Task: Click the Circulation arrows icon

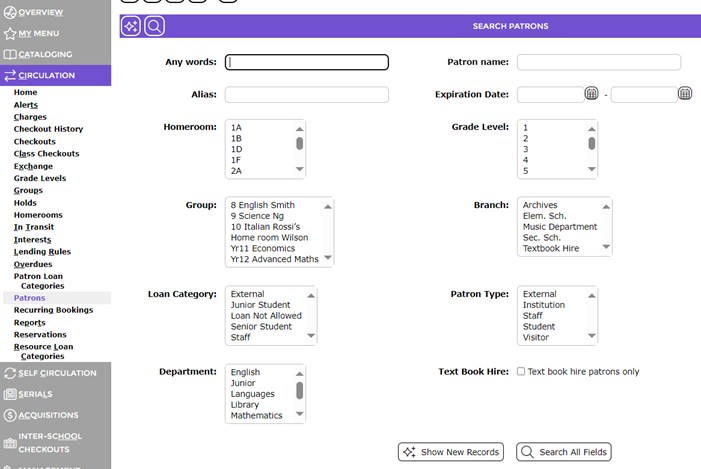Action: tap(10, 76)
